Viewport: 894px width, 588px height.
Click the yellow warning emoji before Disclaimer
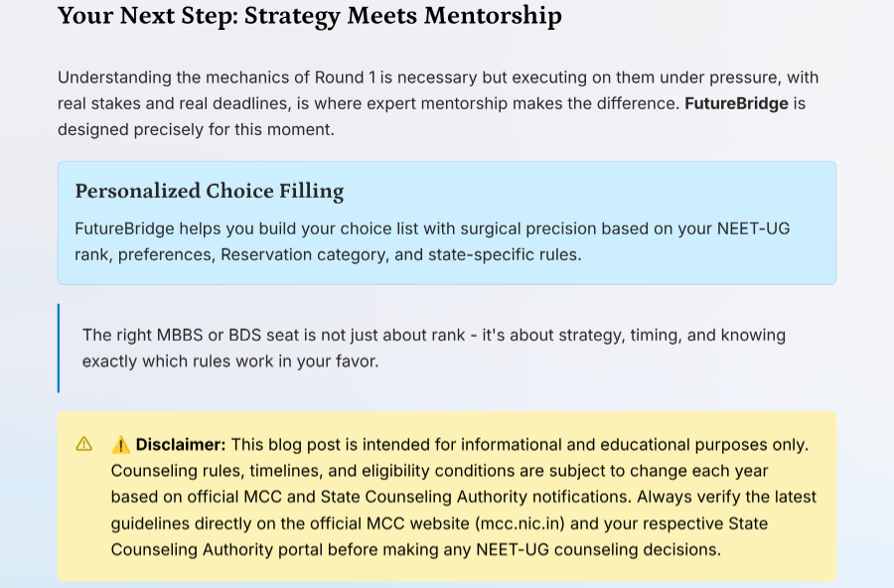click(x=120, y=445)
